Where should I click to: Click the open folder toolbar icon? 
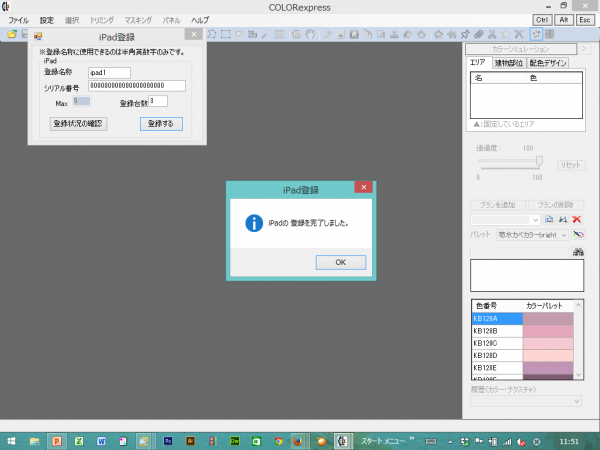coord(12,34)
